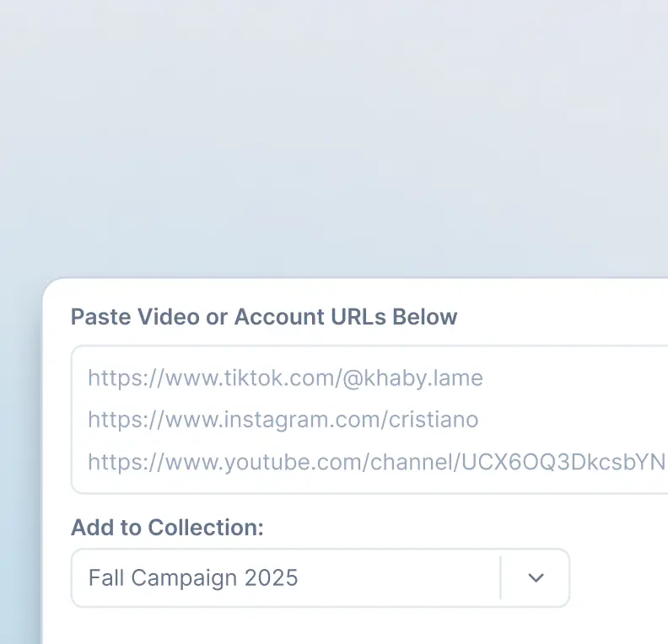This screenshot has width=668, height=644.
Task: Click empty space right of collection dropdown
Action: point(619,578)
